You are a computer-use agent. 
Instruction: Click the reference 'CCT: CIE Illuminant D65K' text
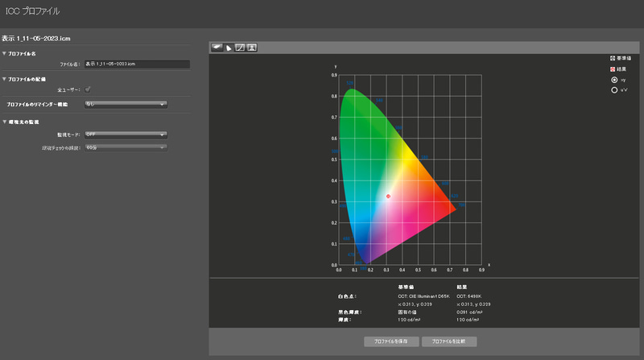pyautogui.click(x=424, y=296)
